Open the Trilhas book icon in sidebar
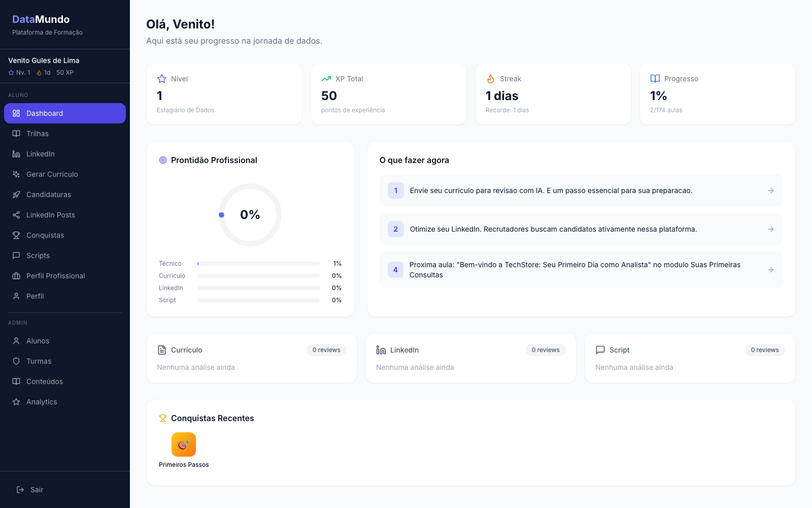 coord(16,134)
